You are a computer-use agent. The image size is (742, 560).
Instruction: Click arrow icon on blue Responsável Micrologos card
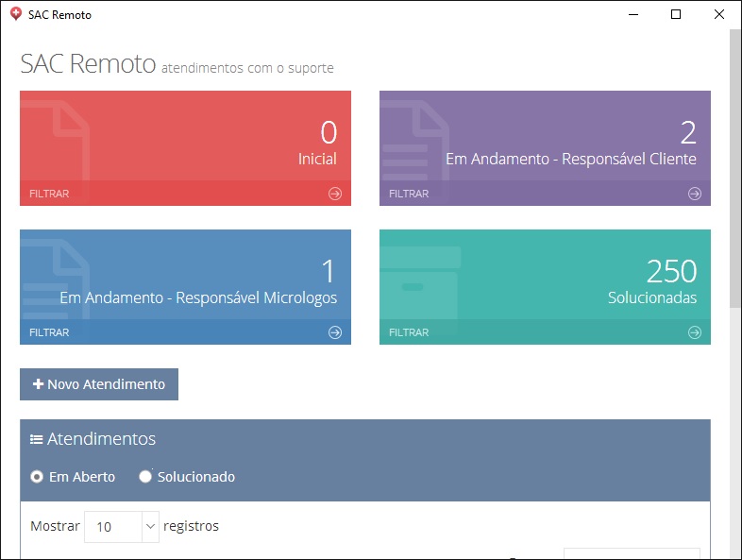334,332
